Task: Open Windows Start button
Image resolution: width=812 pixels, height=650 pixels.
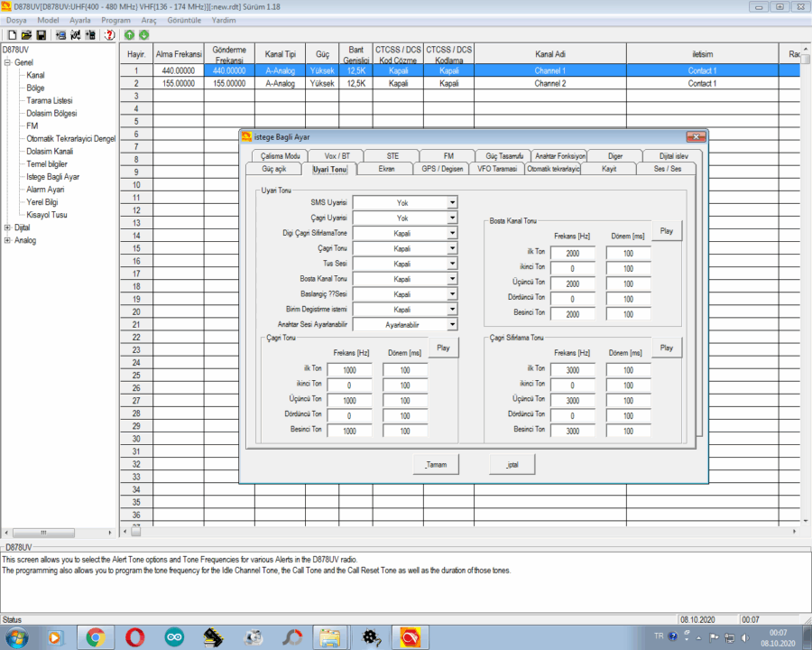Action: [16, 637]
